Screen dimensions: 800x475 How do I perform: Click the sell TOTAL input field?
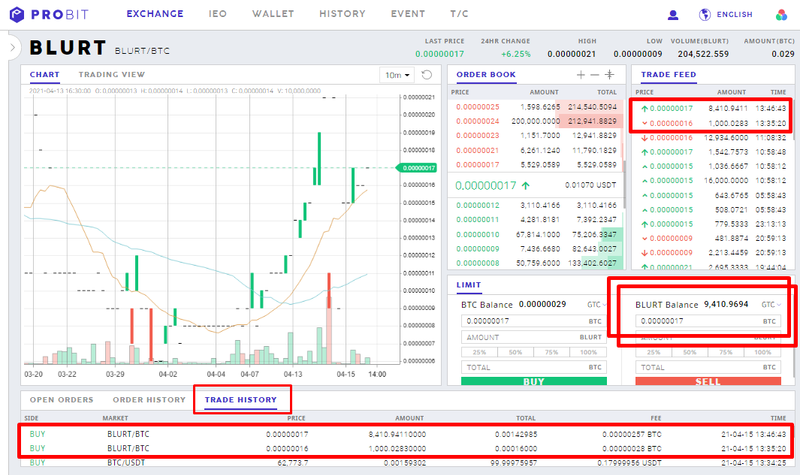pos(708,367)
